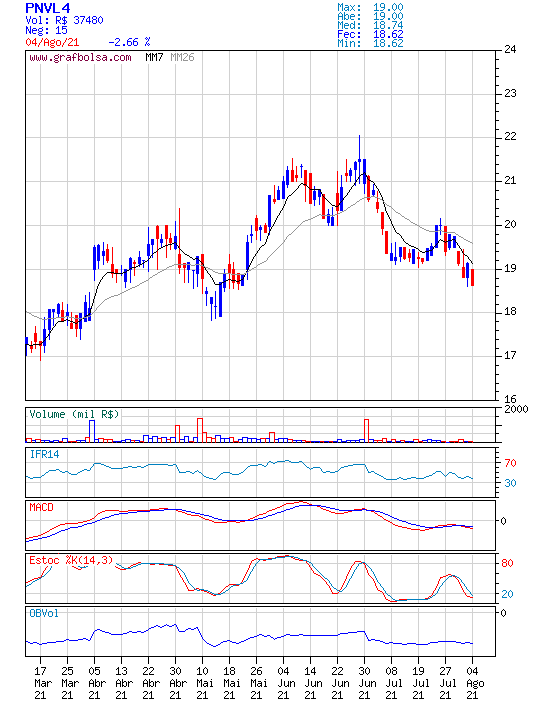The image size is (545, 720).
Task: Click the Vol: R$ 37480 text
Action: tap(64, 20)
